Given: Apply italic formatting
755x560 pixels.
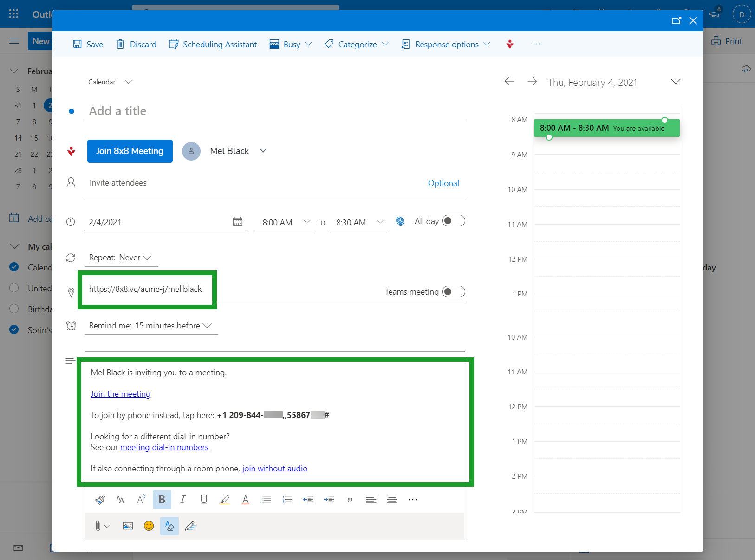Looking at the screenshot, I should point(183,500).
